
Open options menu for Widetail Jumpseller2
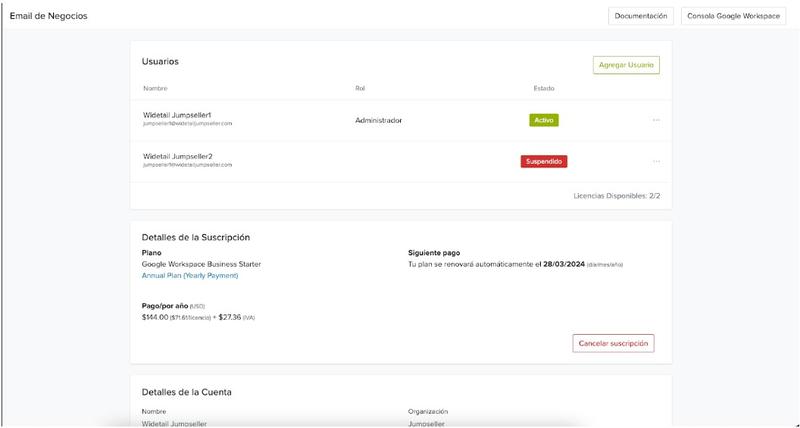656,161
